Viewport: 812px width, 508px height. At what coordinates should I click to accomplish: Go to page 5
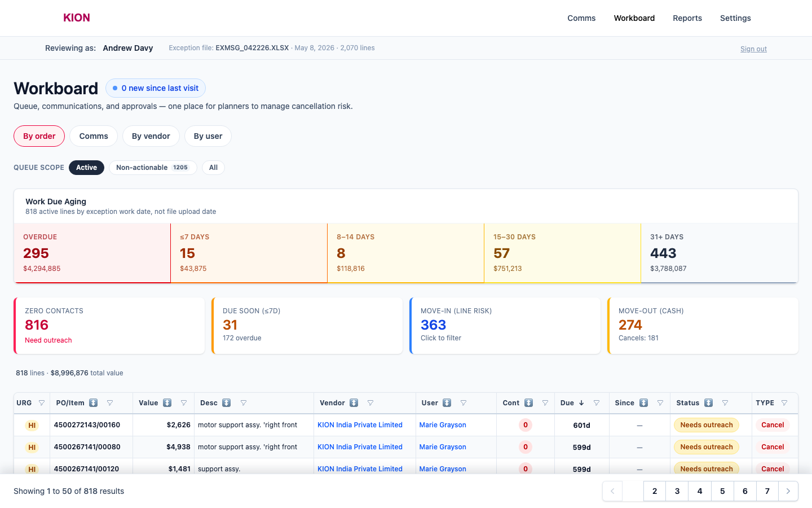pos(722,491)
